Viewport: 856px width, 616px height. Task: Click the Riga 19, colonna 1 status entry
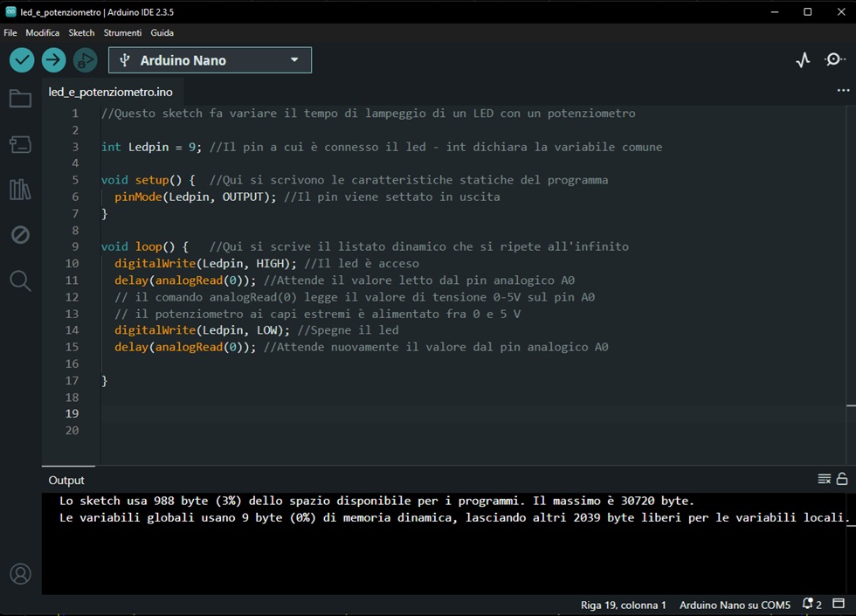[624, 605]
